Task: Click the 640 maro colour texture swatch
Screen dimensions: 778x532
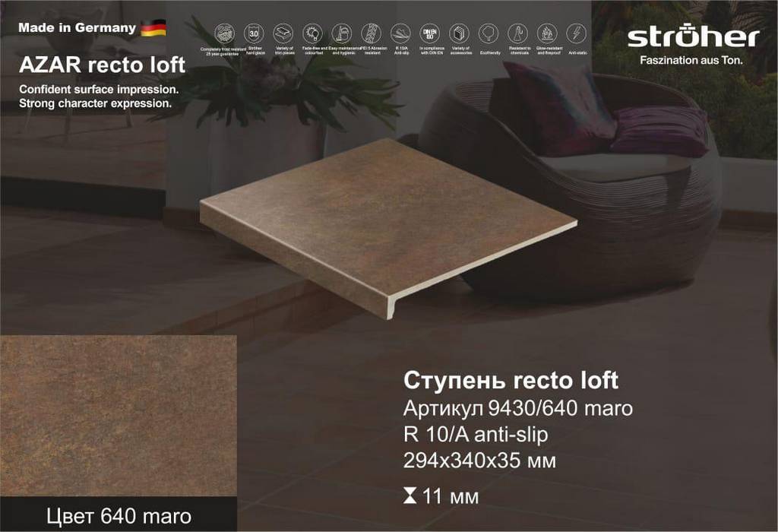Action: (x=119, y=416)
